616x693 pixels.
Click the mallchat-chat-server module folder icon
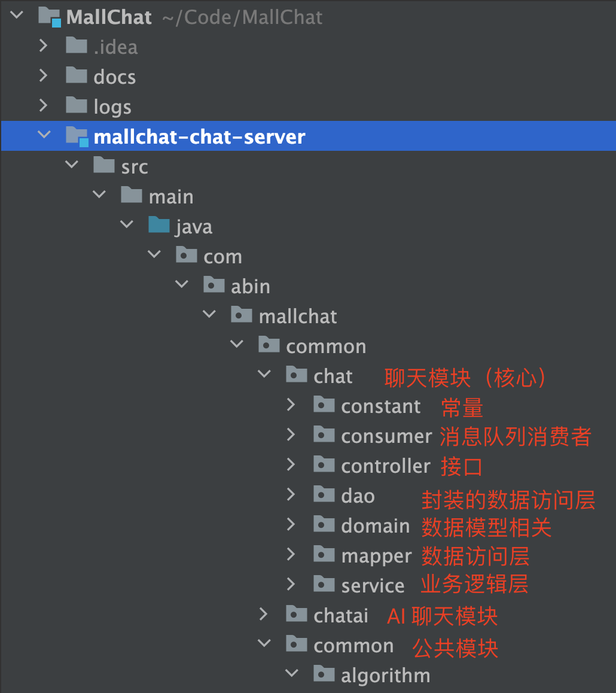[77, 136]
